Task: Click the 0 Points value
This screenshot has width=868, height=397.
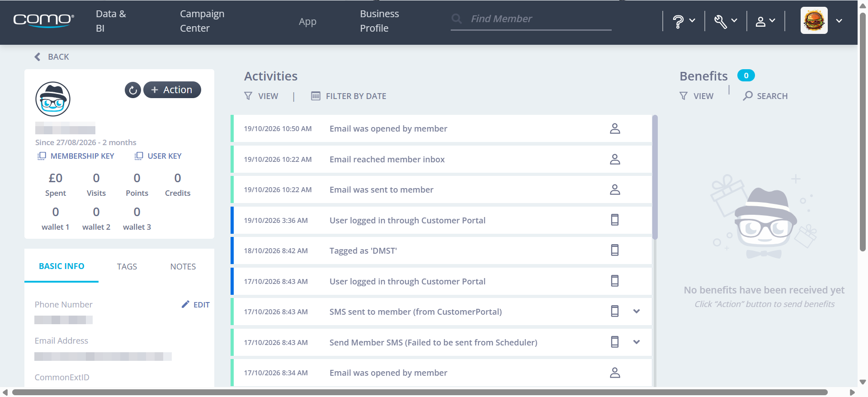Action: 137,178
